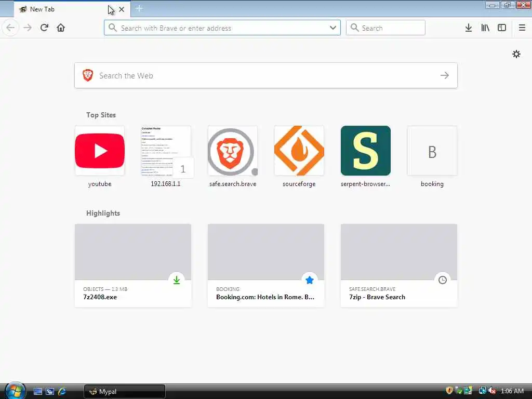Open the youtube top site tile
This screenshot has height=399, width=532.
pyautogui.click(x=100, y=151)
